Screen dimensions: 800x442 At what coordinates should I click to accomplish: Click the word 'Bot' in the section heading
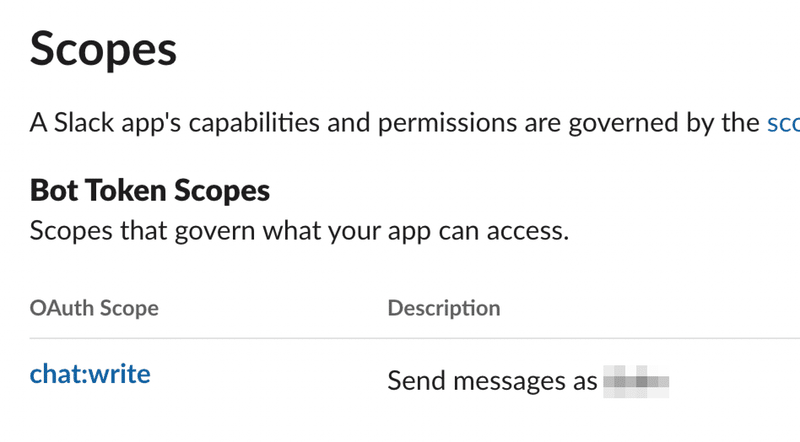click(53, 189)
